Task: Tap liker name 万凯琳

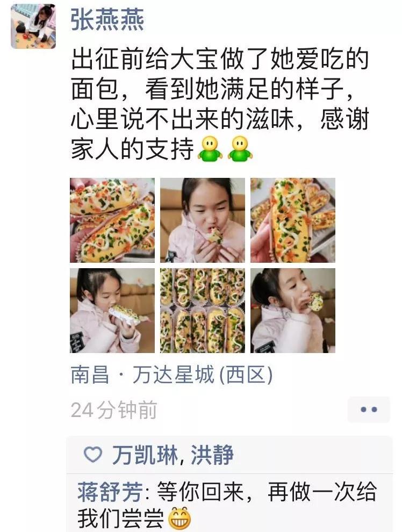Action: pos(145,455)
